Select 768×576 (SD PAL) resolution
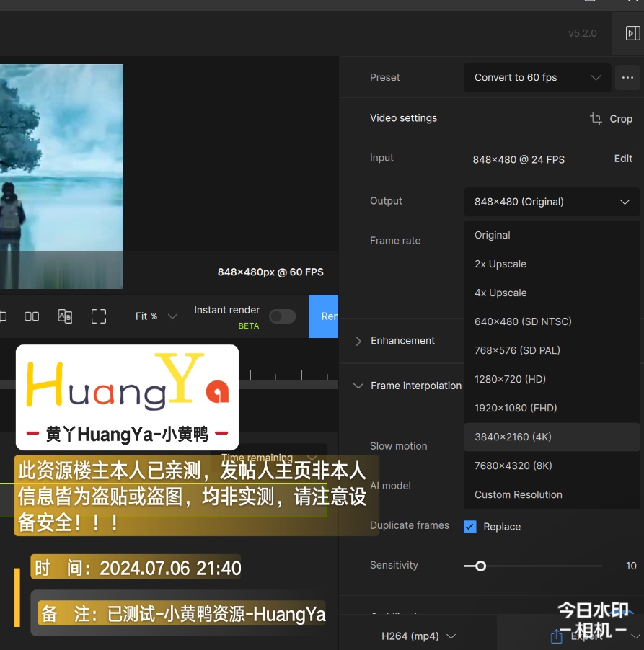The image size is (644, 650). click(x=552, y=350)
